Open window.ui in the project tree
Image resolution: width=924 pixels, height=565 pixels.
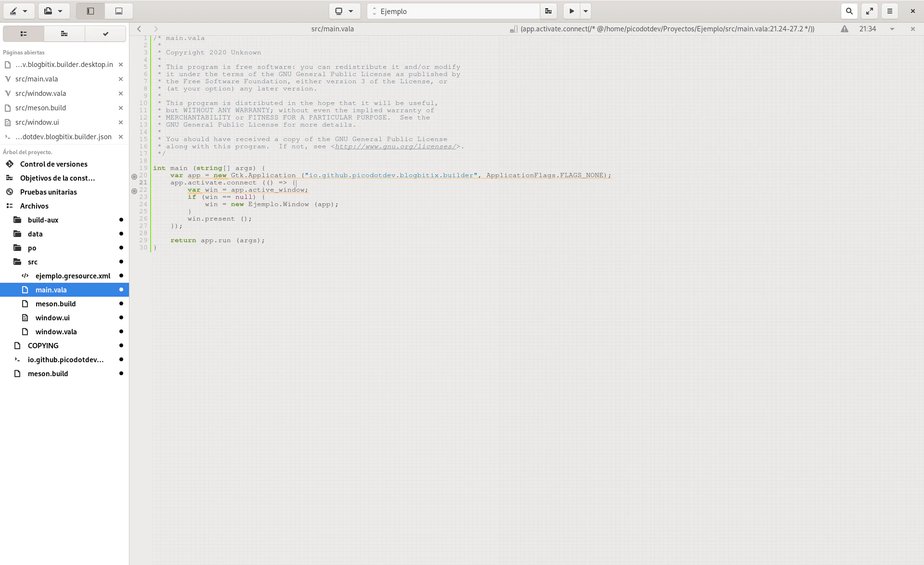(52, 318)
